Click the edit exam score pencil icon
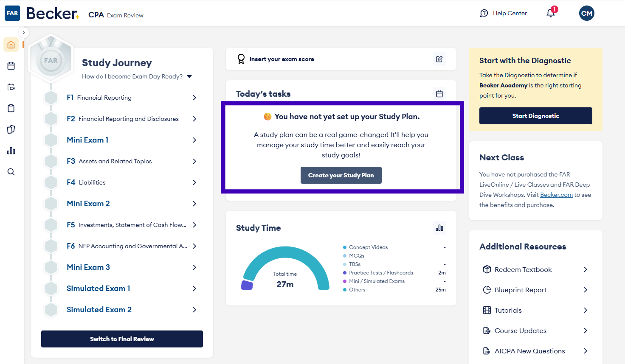 pyautogui.click(x=439, y=59)
